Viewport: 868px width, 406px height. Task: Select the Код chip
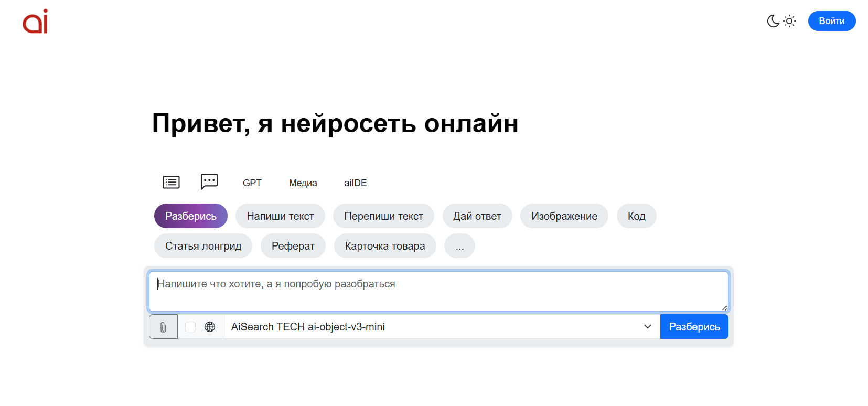[x=637, y=216]
